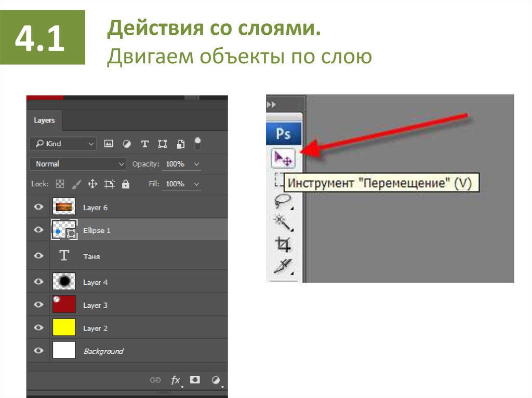Image resolution: width=532 pixels, height=398 pixels.
Task: Select the Magic Wand tool
Action: 282,223
